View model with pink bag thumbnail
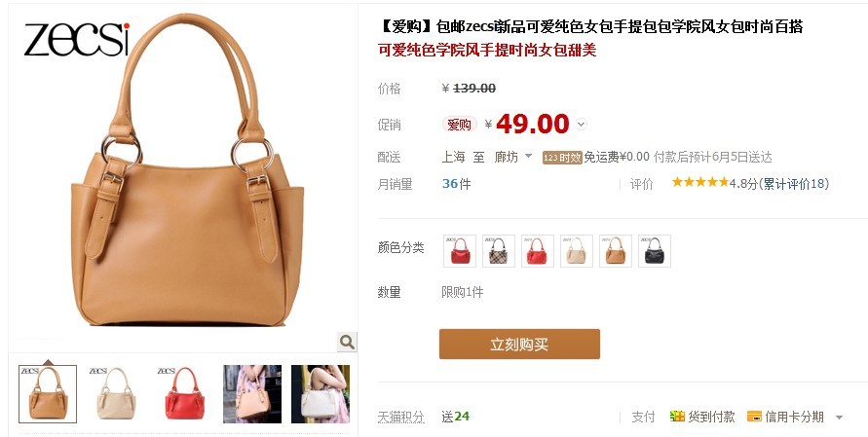 tap(252, 394)
